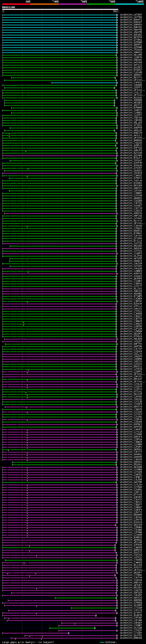
Task: Select the UniRef100_A5EK80 label
Action: 131,60
